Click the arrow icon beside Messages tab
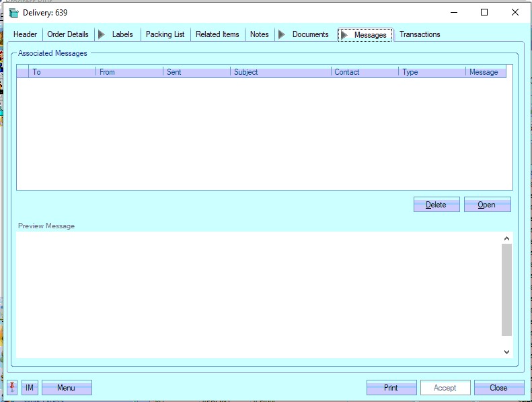The image size is (532, 402). [x=344, y=35]
